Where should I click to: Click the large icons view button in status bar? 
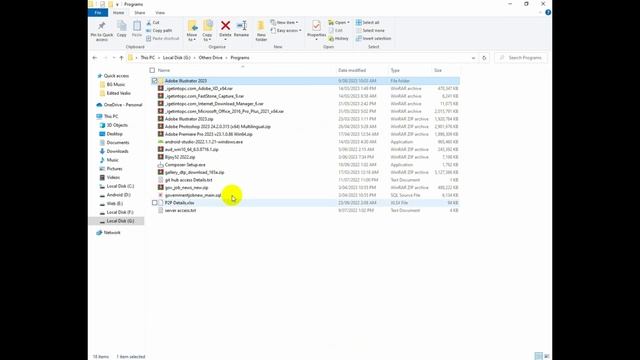[x=547, y=356]
